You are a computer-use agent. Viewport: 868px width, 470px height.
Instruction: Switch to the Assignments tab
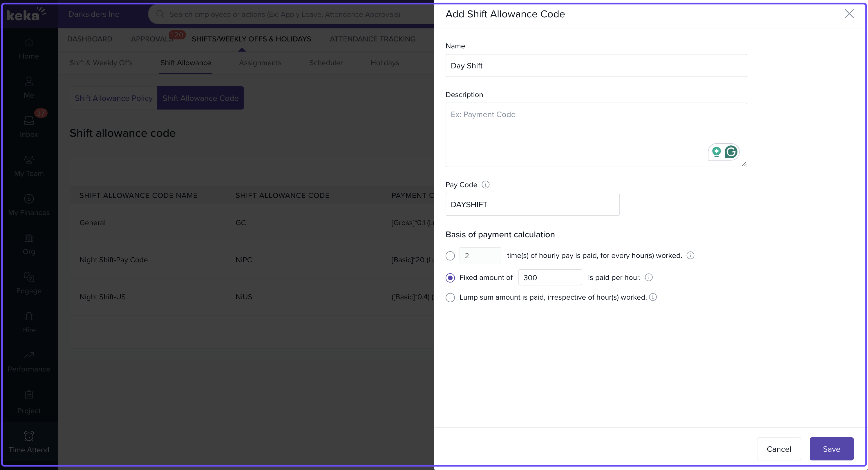click(260, 63)
